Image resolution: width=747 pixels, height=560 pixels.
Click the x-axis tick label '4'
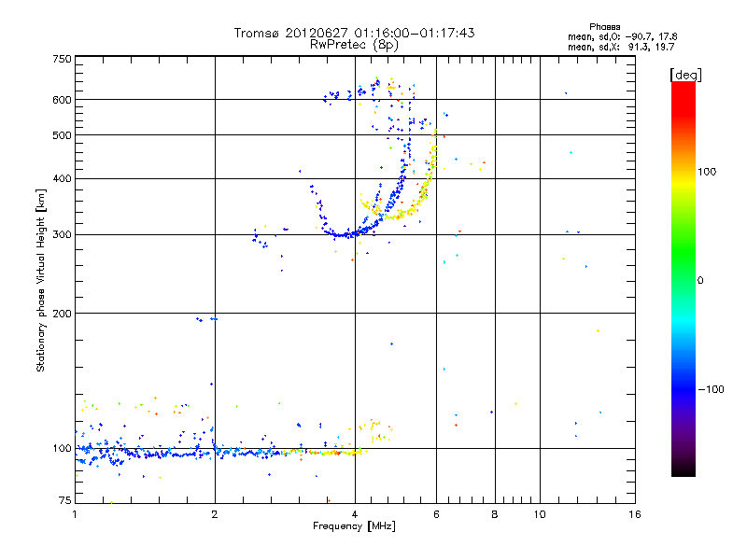[x=355, y=514]
